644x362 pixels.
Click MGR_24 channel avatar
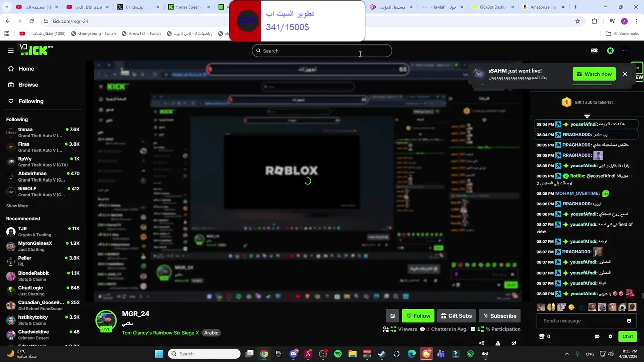(106, 321)
